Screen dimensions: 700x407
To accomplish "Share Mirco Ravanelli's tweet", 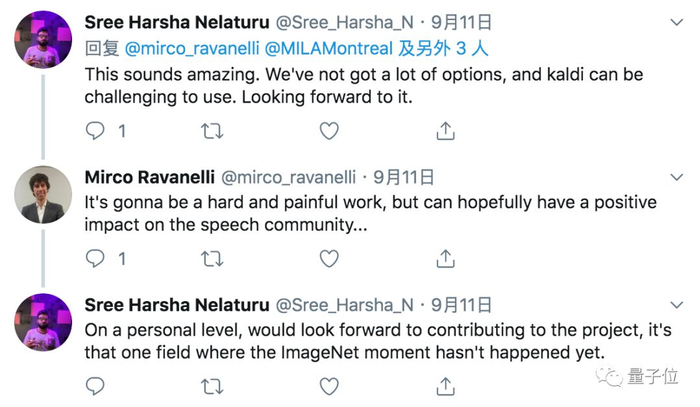I will [x=446, y=259].
